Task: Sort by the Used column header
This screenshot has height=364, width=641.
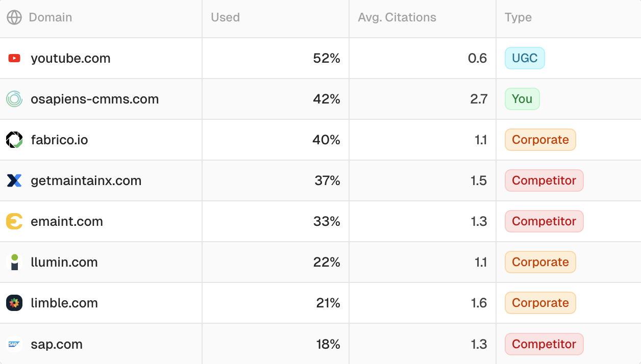Action: (x=225, y=17)
